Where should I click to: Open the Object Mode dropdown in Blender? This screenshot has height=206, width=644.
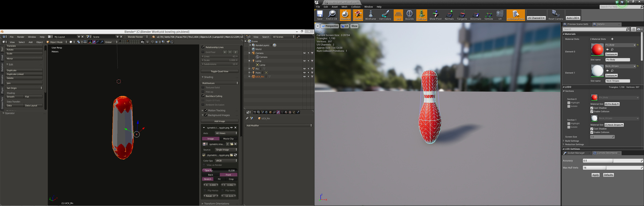[57, 42]
